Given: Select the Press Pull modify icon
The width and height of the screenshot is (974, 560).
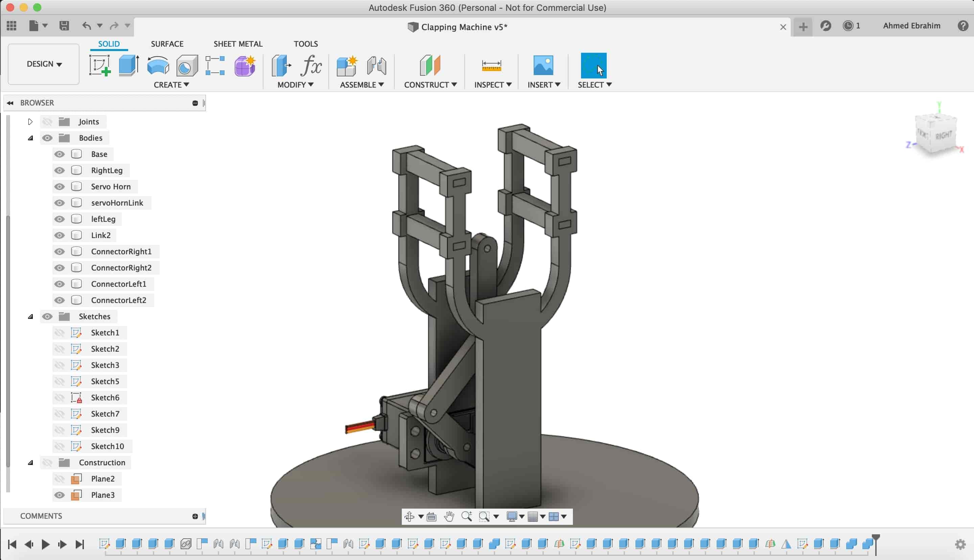Looking at the screenshot, I should point(281,65).
